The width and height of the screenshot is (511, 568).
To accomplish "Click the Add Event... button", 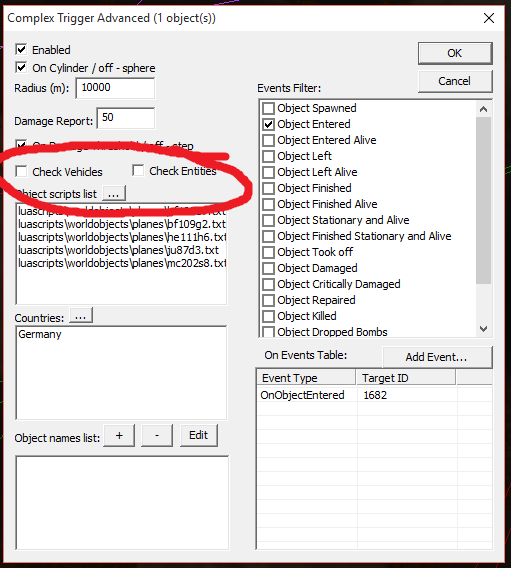I will coord(437,357).
